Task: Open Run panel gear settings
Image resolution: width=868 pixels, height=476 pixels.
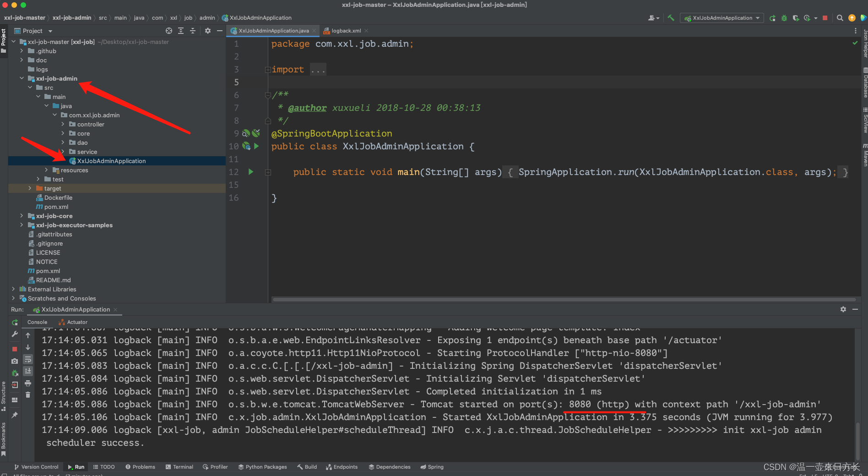Action: click(843, 309)
